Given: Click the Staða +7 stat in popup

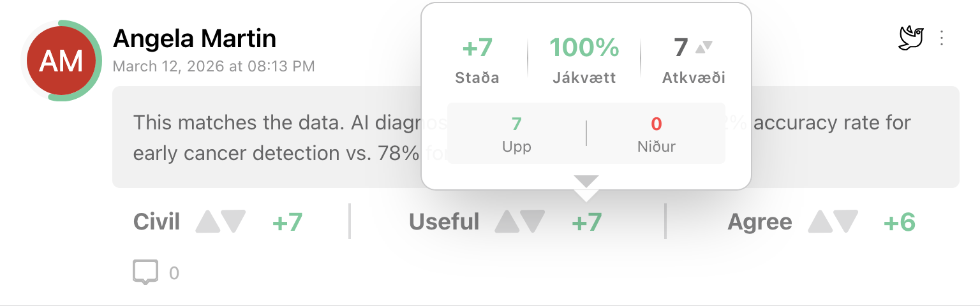Looking at the screenshot, I should tap(477, 48).
